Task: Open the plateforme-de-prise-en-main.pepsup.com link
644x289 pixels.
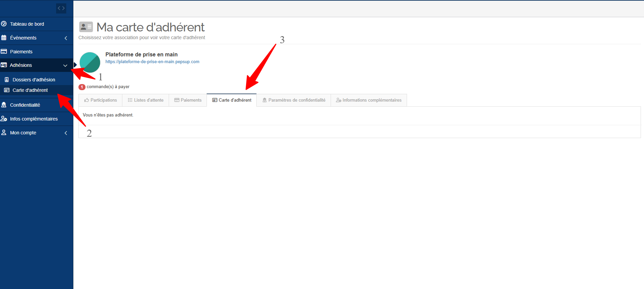Action: [x=152, y=62]
